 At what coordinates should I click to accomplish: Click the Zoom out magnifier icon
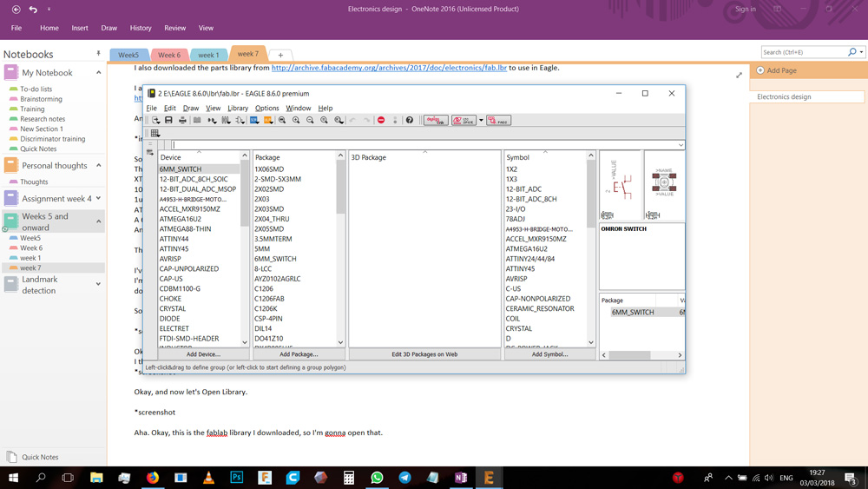pyautogui.click(x=310, y=120)
